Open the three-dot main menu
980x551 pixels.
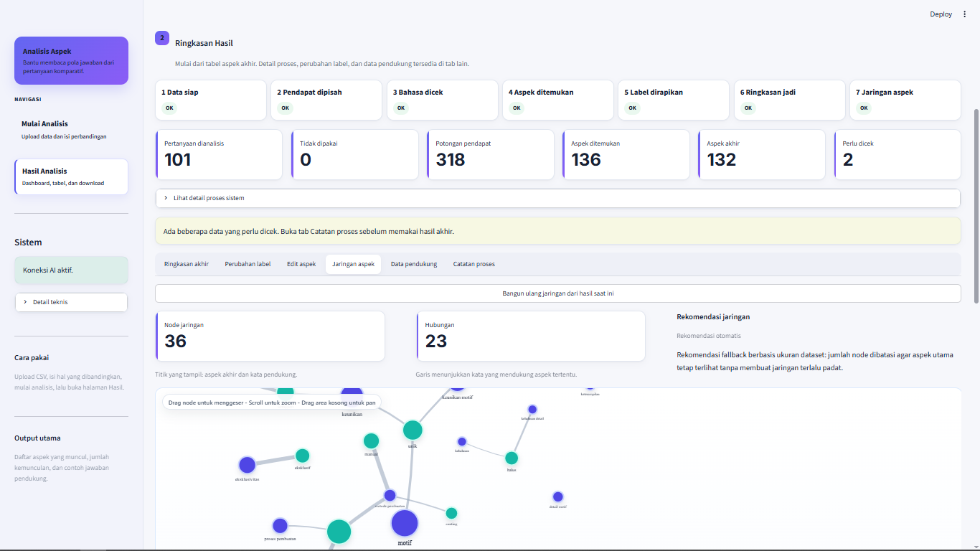pos(964,14)
